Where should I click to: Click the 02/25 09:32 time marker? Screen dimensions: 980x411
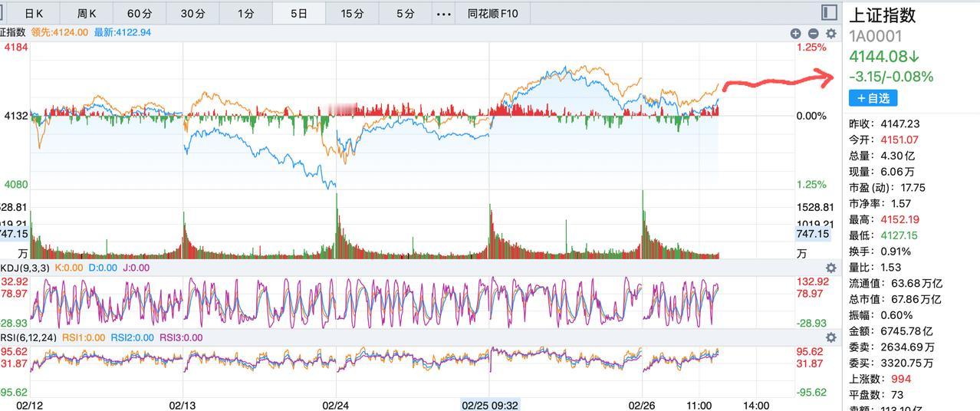(x=490, y=404)
